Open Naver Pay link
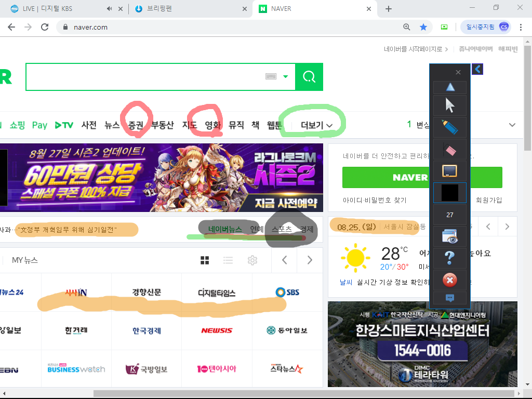Screen dimensions: 532x399 click(x=39, y=125)
